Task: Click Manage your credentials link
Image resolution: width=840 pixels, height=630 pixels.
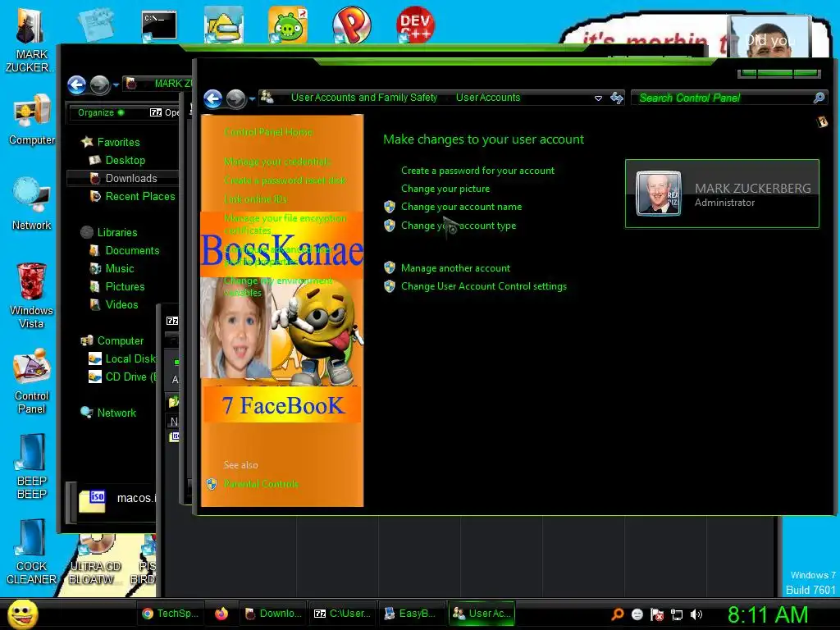Action: 277,162
